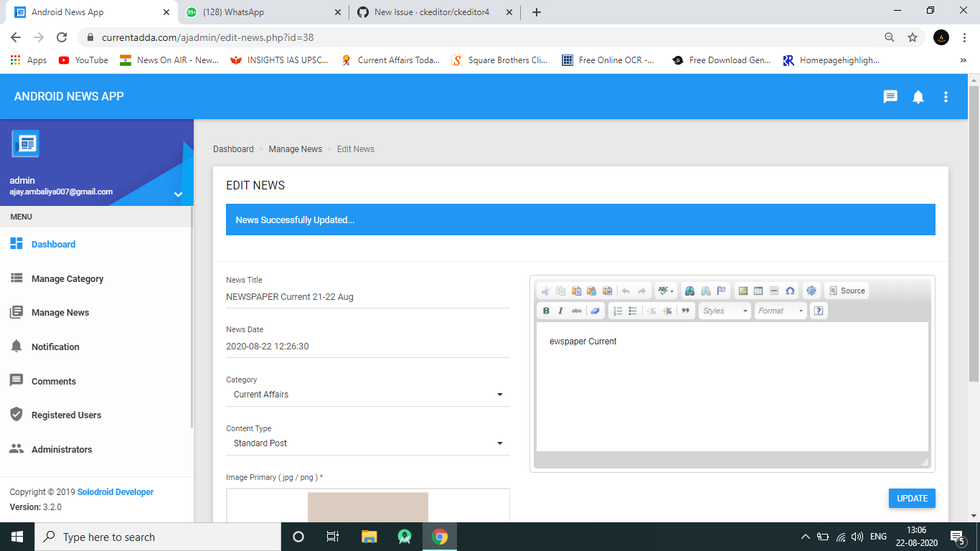Select the Paste from Word icon
The height and width of the screenshot is (551, 980).
click(x=607, y=291)
